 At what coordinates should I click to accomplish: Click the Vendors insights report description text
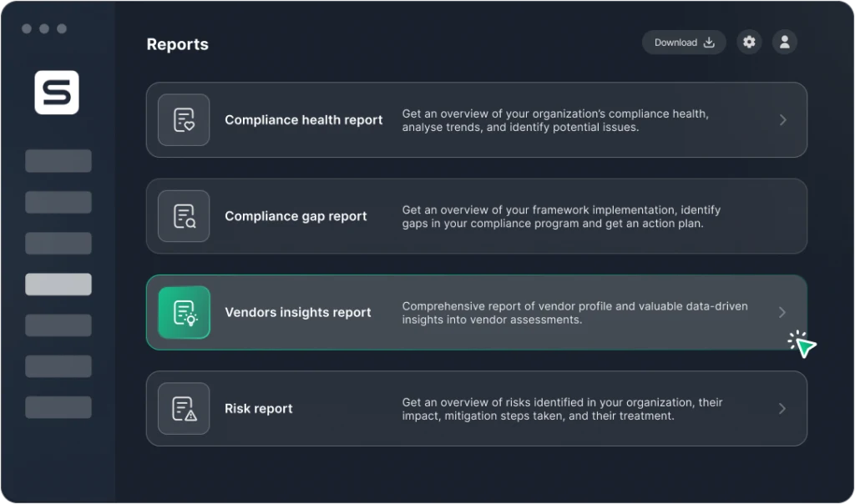(574, 313)
